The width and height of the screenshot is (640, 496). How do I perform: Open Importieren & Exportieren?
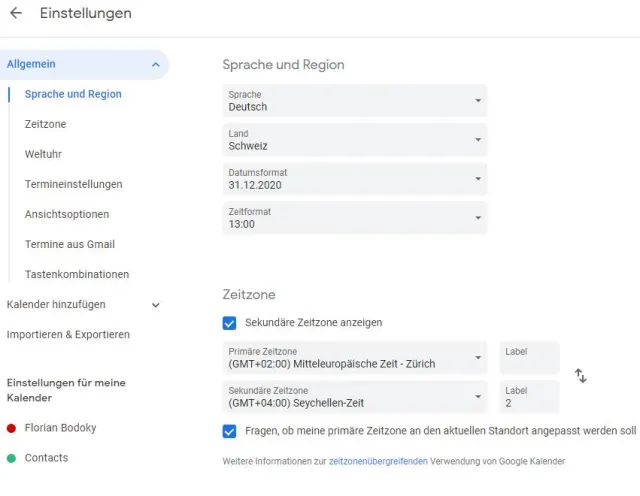click(68, 335)
